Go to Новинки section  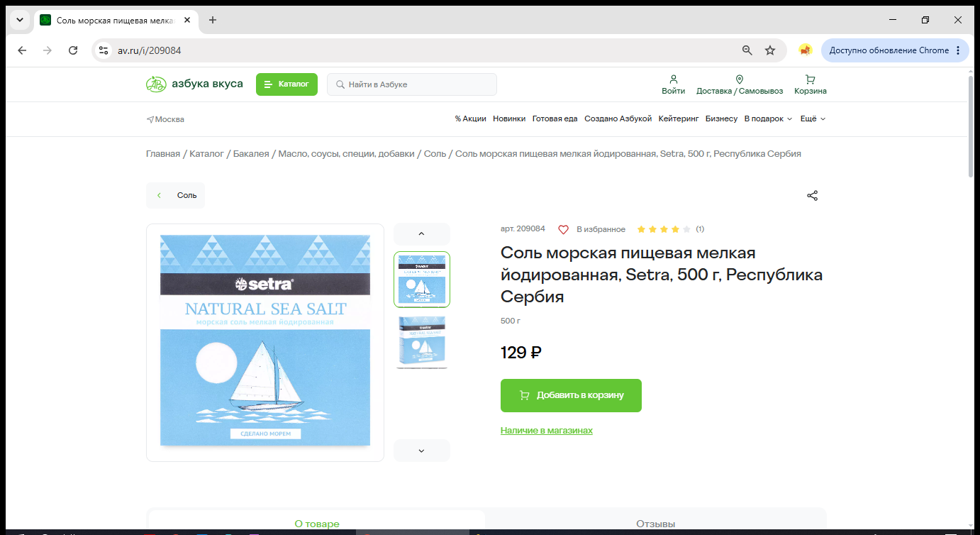coord(509,118)
